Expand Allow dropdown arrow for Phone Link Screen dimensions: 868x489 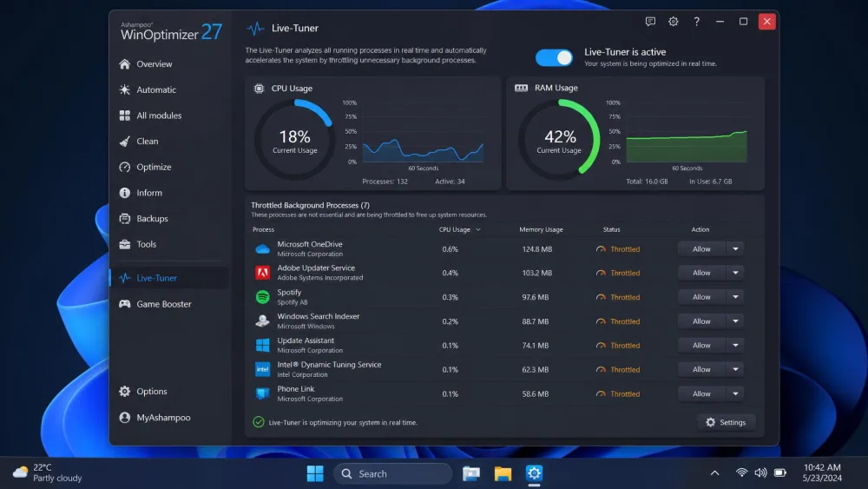[x=735, y=393]
